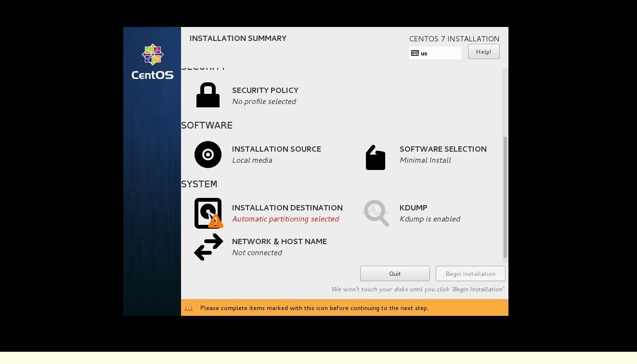The width and height of the screenshot is (637, 364).
Task: Click the CENTOS 7 INSTALLATION title text
Action: click(x=454, y=39)
